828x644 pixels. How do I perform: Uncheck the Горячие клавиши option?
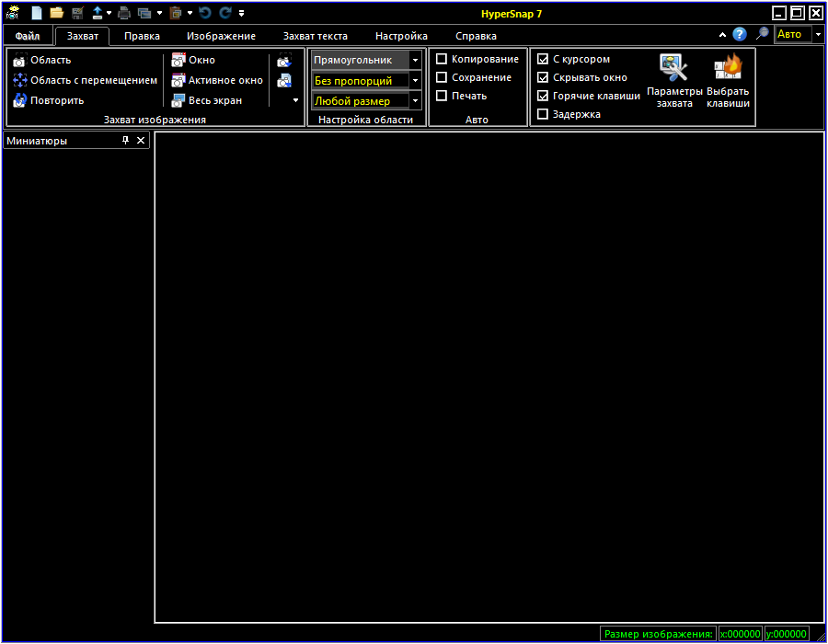point(543,96)
